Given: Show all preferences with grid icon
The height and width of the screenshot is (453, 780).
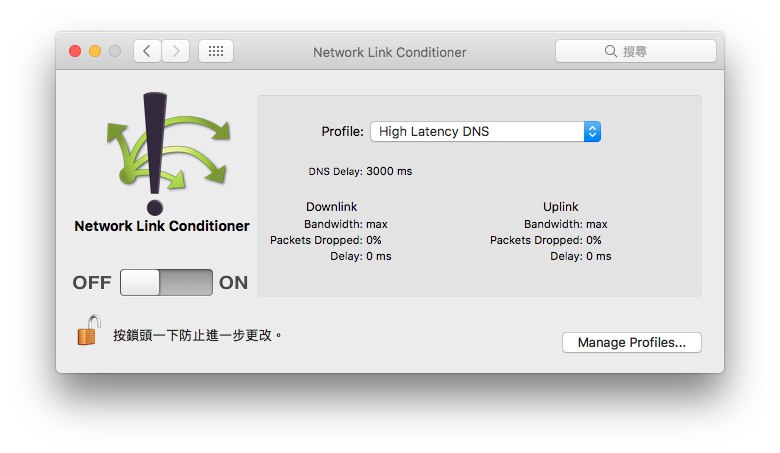Looking at the screenshot, I should coord(216,51).
